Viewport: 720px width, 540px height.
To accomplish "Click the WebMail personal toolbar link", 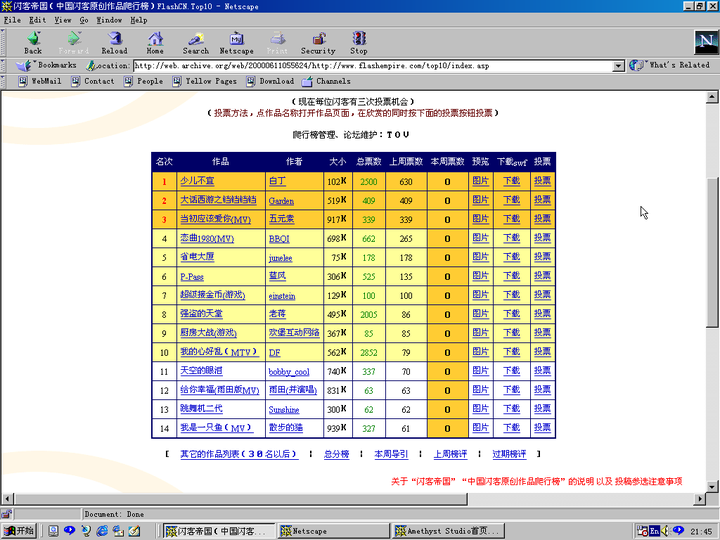I will click(40, 81).
